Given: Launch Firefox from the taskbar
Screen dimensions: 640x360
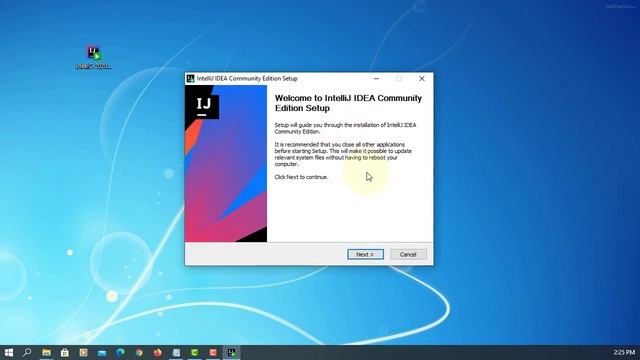Looking at the screenshot, I should pos(157,352).
